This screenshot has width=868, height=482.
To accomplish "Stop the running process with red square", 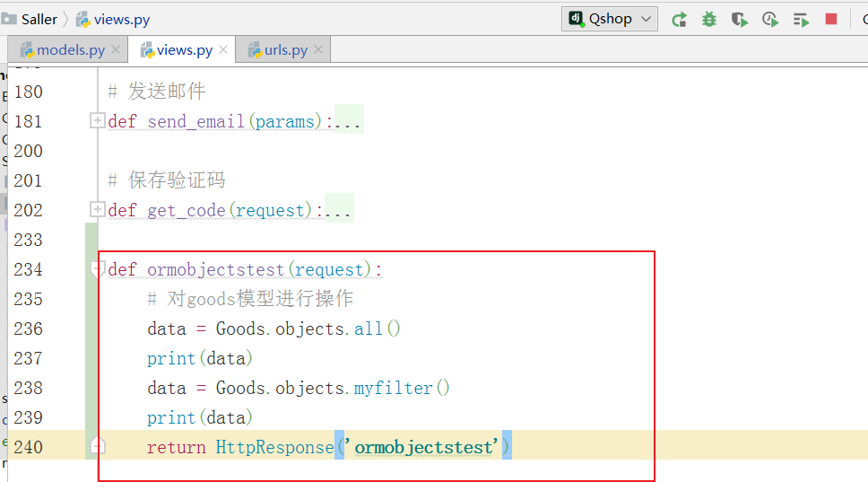I will coord(831,20).
